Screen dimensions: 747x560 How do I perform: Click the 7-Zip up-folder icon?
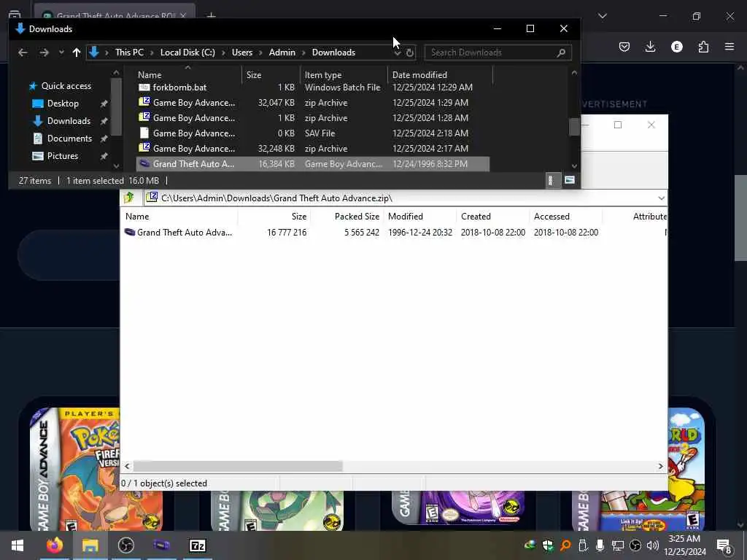click(x=128, y=198)
